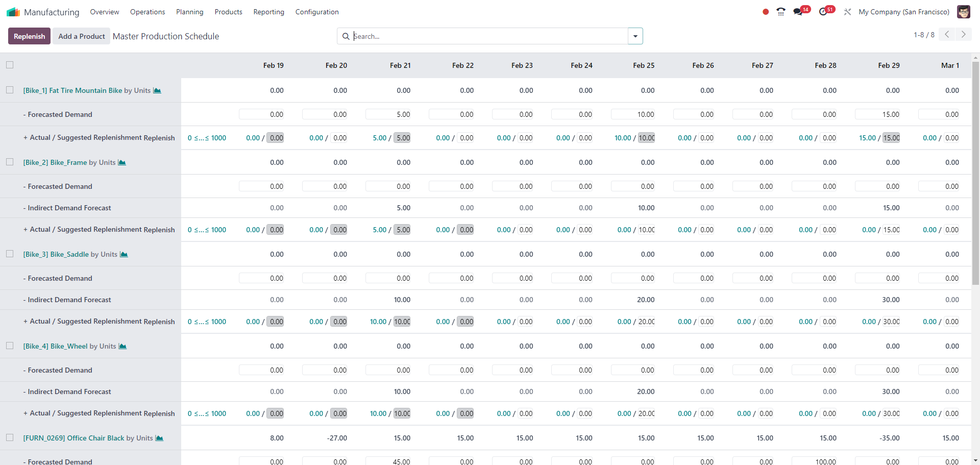The image size is (980, 465).
Task: Click the search magnifier icon
Action: pyautogui.click(x=346, y=36)
